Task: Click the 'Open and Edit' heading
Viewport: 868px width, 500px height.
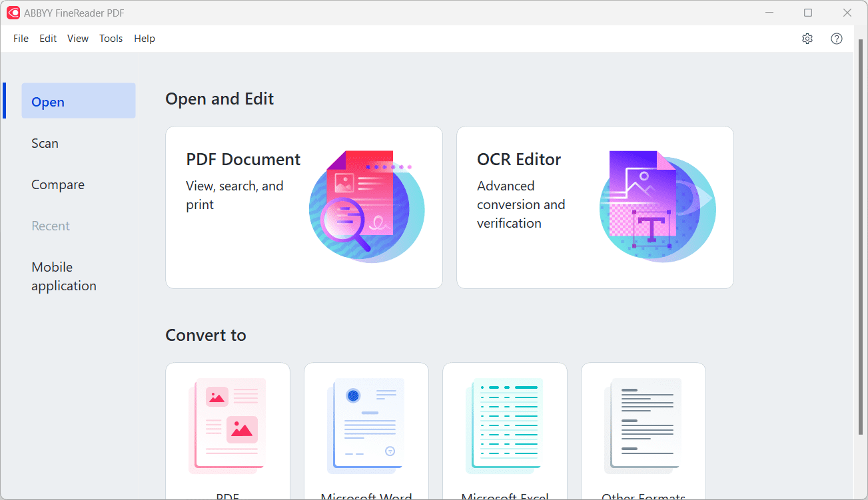Action: coord(220,99)
